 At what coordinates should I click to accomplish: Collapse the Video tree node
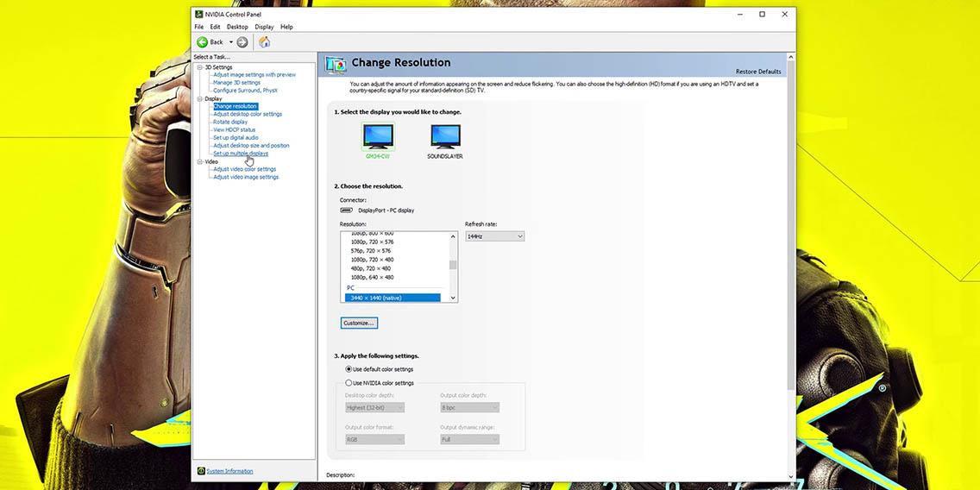pos(200,161)
